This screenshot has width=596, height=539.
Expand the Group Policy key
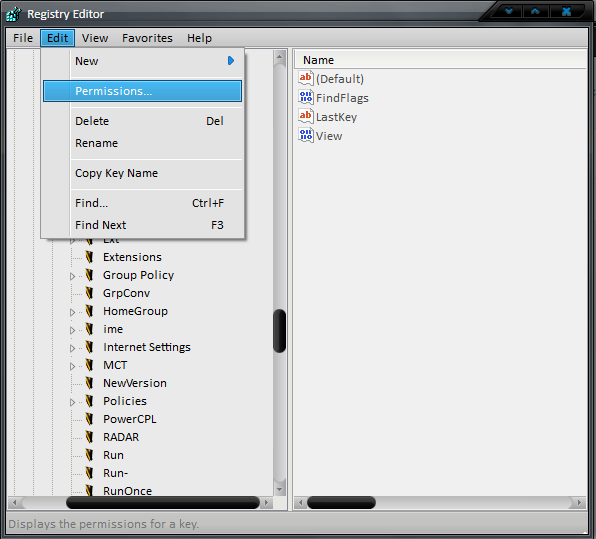(x=72, y=276)
